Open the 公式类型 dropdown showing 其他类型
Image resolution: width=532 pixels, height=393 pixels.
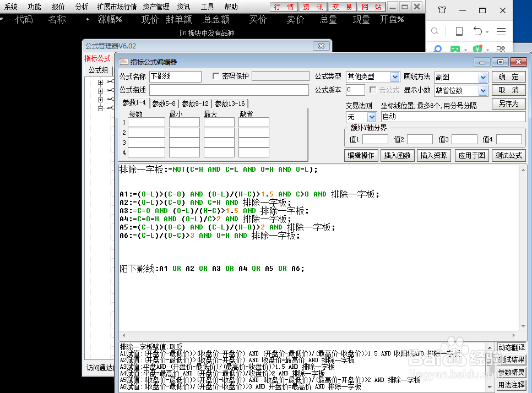[x=372, y=77]
